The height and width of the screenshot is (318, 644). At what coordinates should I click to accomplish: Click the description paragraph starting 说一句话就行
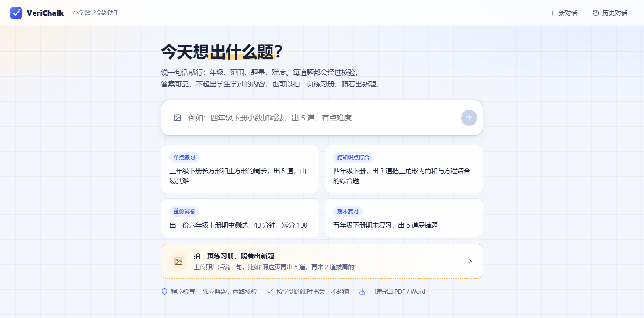pos(271,78)
